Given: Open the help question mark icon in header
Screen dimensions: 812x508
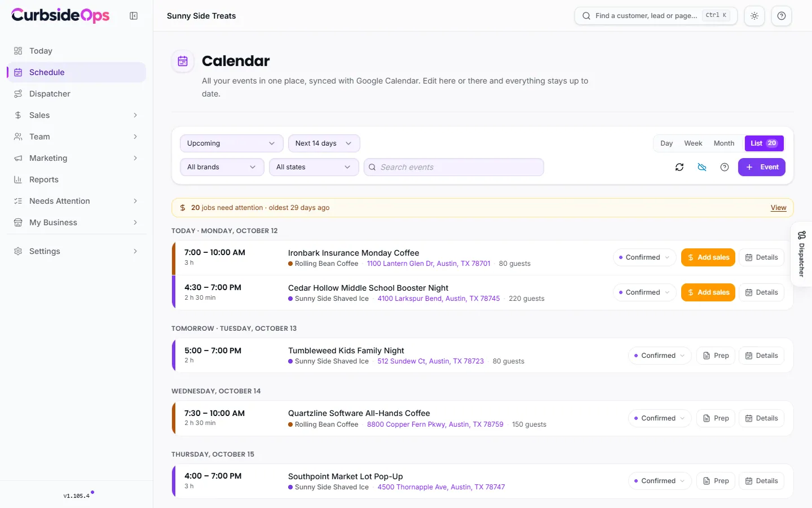Looking at the screenshot, I should point(782,16).
